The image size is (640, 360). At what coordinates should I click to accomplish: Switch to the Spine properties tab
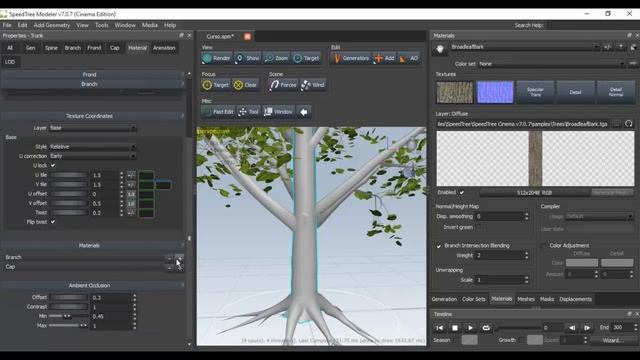tap(51, 48)
